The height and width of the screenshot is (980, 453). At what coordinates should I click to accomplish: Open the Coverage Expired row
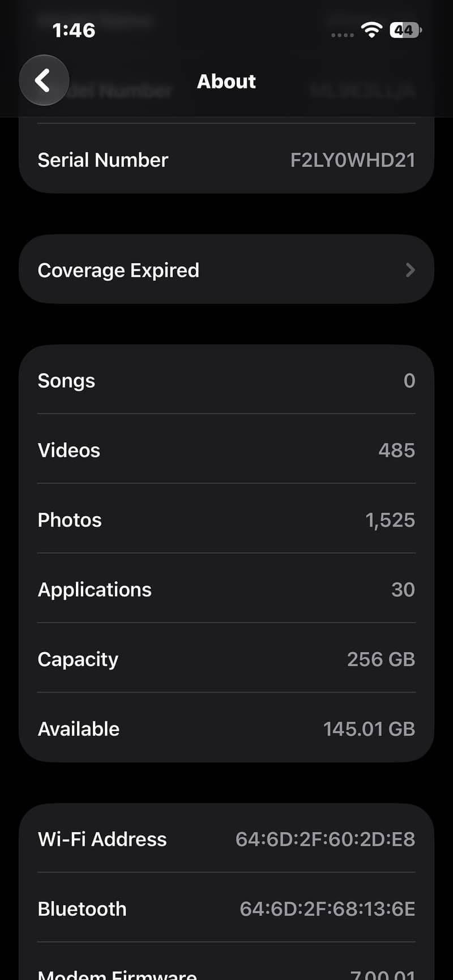[x=226, y=269]
